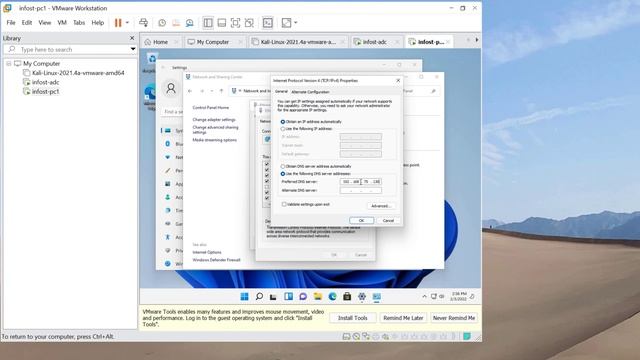Toggle the library sidebar view icon
The width and height of the screenshot is (640, 360).
coord(208,23)
